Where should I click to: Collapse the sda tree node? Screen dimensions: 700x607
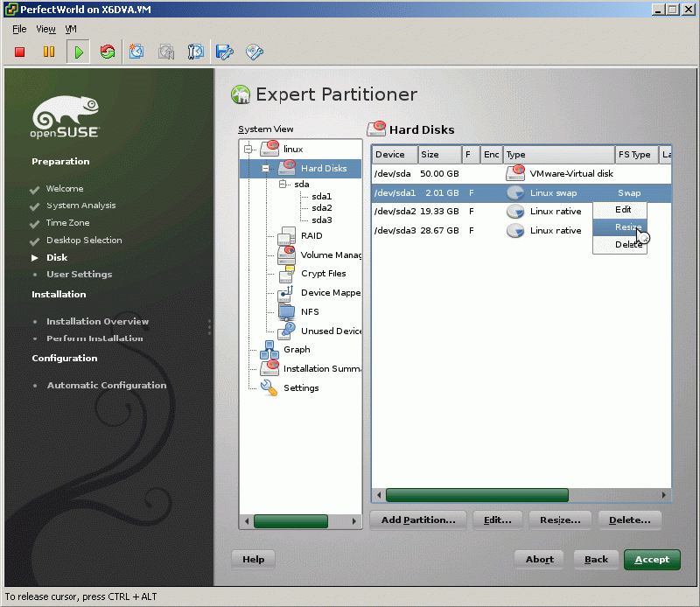tap(283, 184)
